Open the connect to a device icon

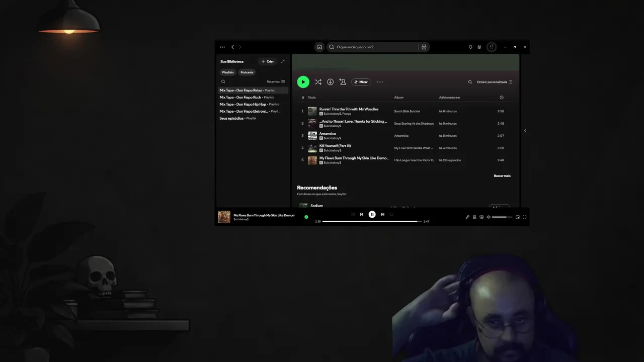[x=481, y=217]
